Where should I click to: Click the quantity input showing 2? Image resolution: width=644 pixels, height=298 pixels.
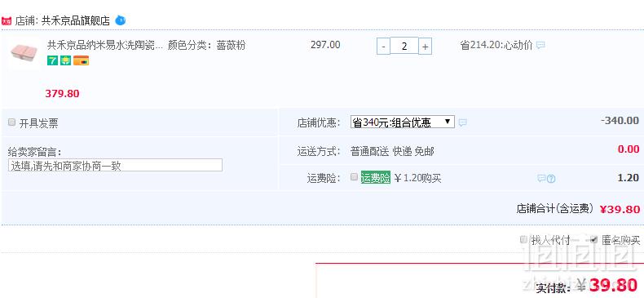(404, 46)
